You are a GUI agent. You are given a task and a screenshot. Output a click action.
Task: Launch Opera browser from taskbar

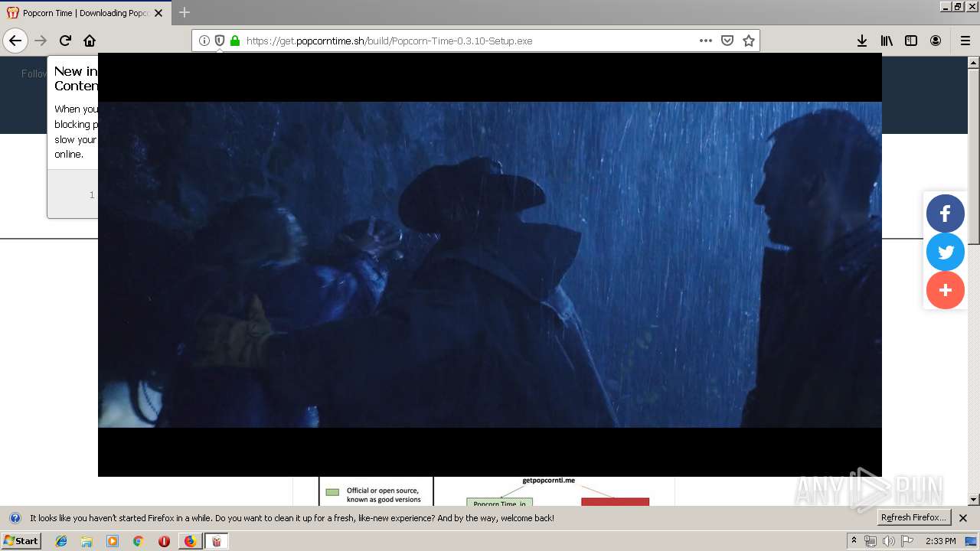164,541
